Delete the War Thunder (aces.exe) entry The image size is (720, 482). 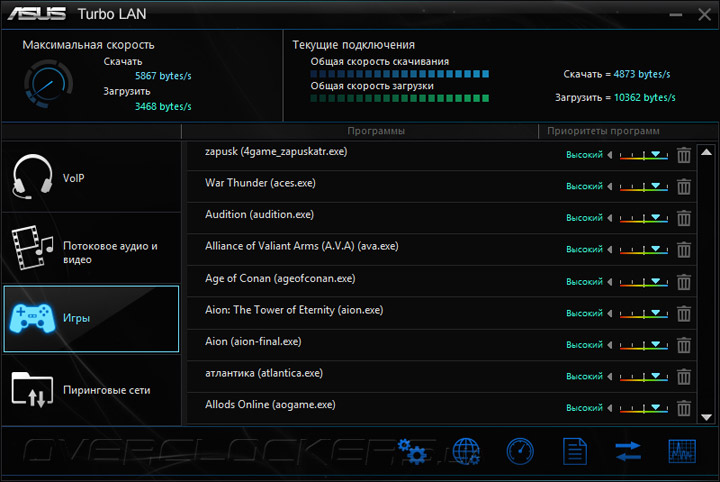point(684,186)
